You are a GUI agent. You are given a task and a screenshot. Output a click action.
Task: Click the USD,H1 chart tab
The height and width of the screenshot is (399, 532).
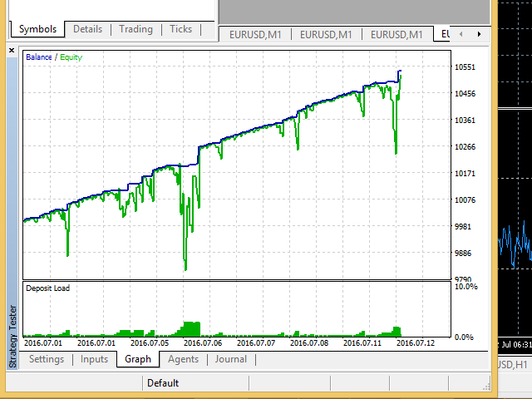click(x=513, y=365)
